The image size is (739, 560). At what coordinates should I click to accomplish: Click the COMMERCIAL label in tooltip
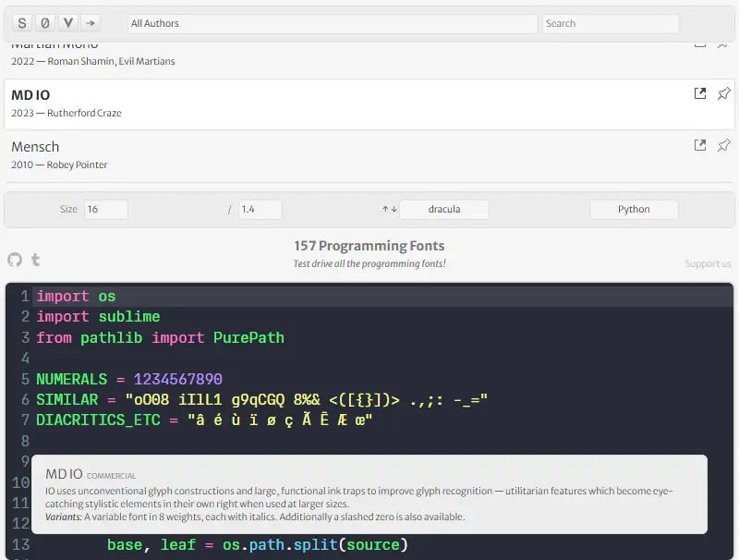[111, 476]
